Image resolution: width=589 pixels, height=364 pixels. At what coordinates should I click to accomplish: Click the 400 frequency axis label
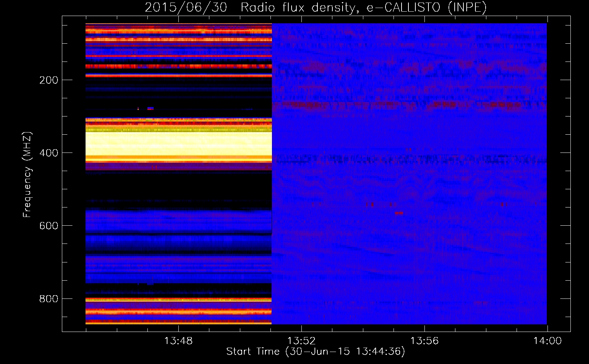48,153
